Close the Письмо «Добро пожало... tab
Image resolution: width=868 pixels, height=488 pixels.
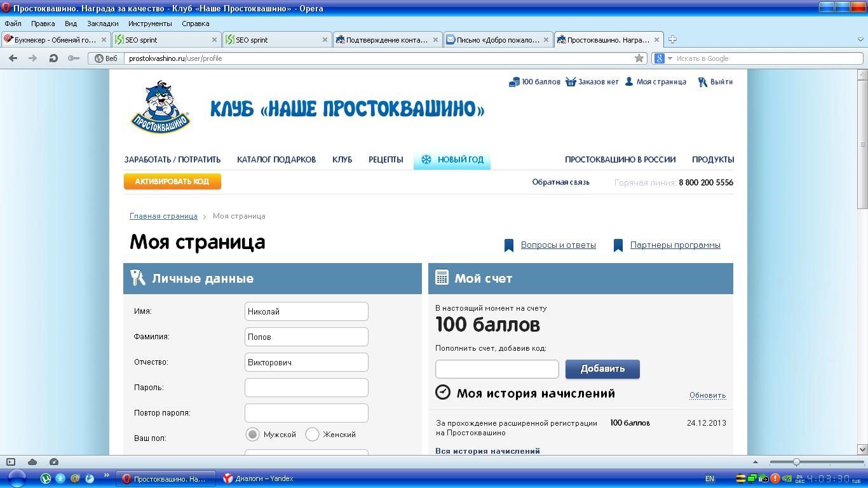pyautogui.click(x=546, y=39)
